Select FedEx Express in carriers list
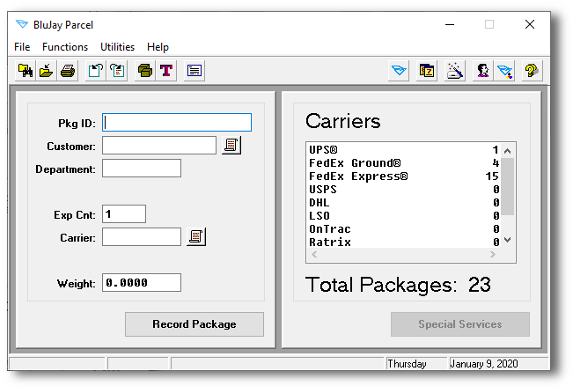The width and height of the screenshot is (574, 390). point(404,176)
